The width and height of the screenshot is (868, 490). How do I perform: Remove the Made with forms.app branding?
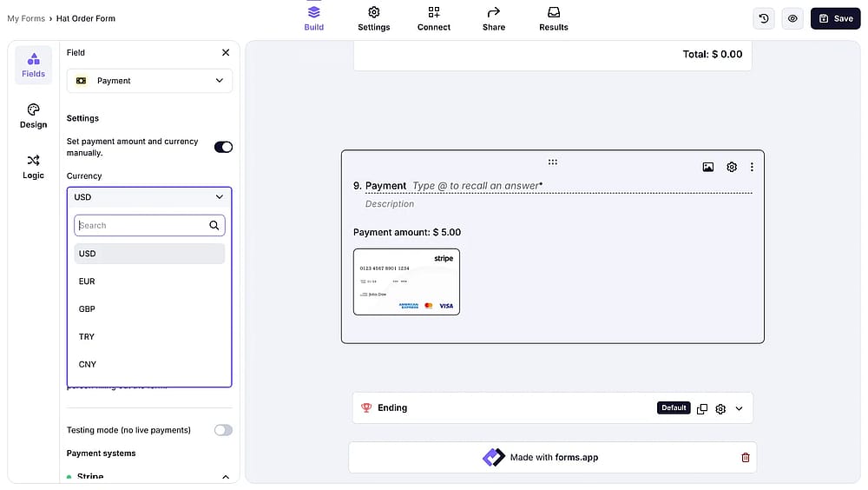pyautogui.click(x=745, y=457)
